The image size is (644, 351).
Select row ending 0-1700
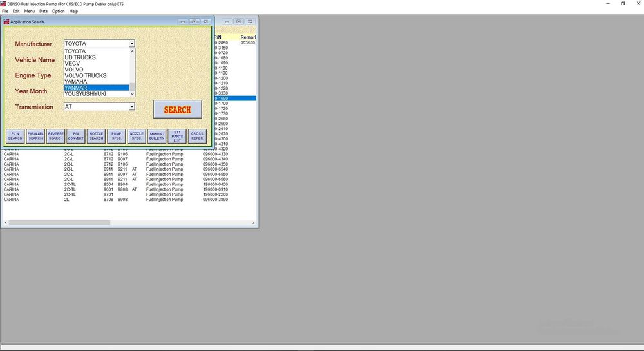coord(235,104)
